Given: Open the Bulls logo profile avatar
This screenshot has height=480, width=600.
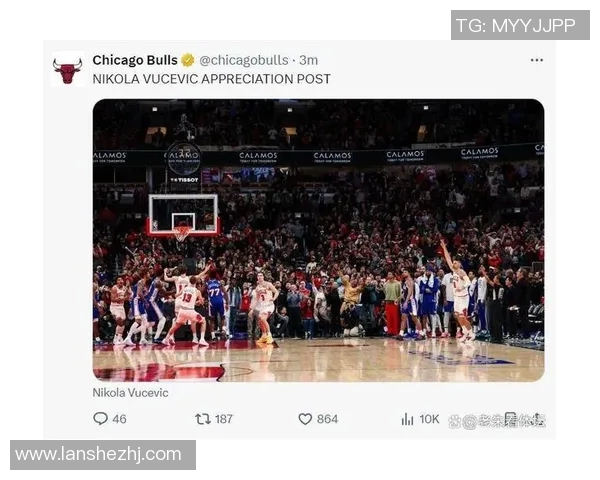Looking at the screenshot, I should click(x=68, y=70).
